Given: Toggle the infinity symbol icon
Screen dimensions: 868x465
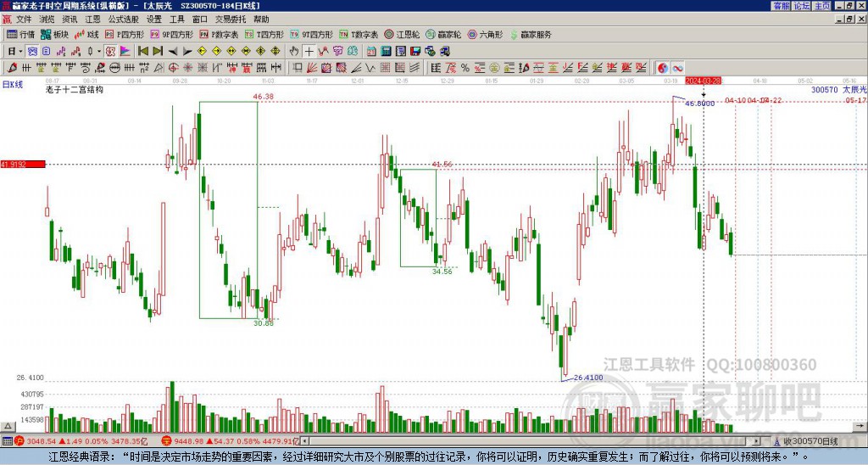Looking at the screenshot, I should coord(677,68).
